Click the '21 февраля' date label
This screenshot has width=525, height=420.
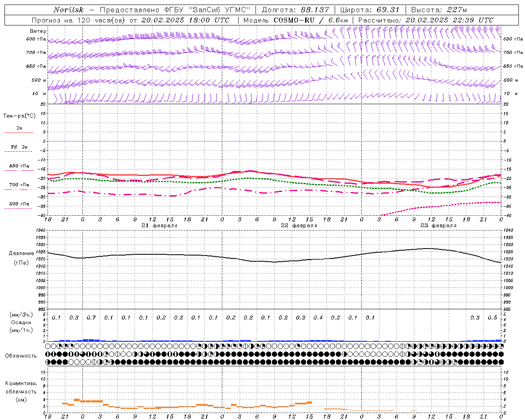[x=160, y=226]
